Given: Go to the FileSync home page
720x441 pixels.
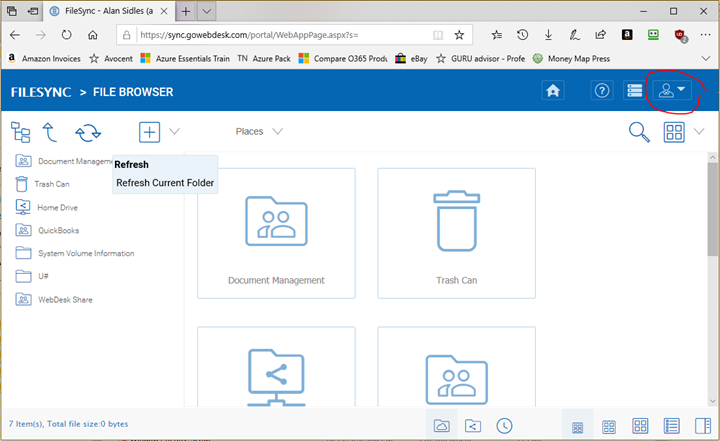Looking at the screenshot, I should click(x=553, y=91).
